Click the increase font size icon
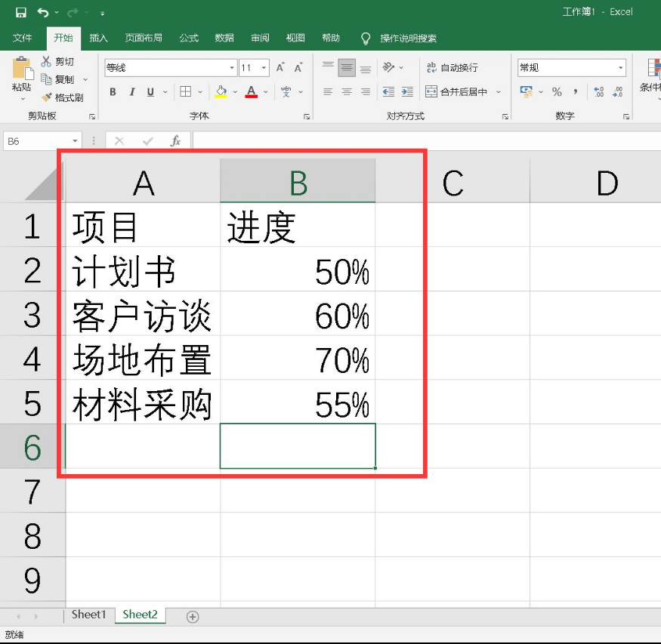Viewport: 661px width, 644px height. click(280, 68)
